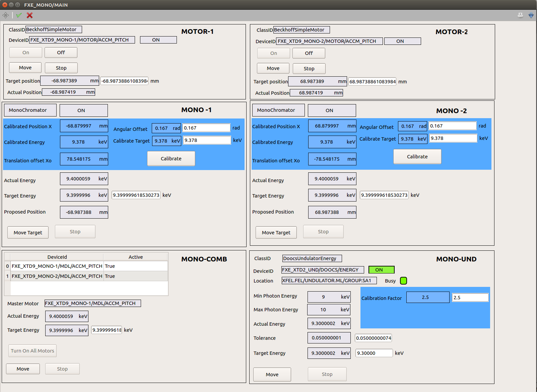Click Move Target in MONO -1
Screen dimensions: 537x392
(28, 233)
